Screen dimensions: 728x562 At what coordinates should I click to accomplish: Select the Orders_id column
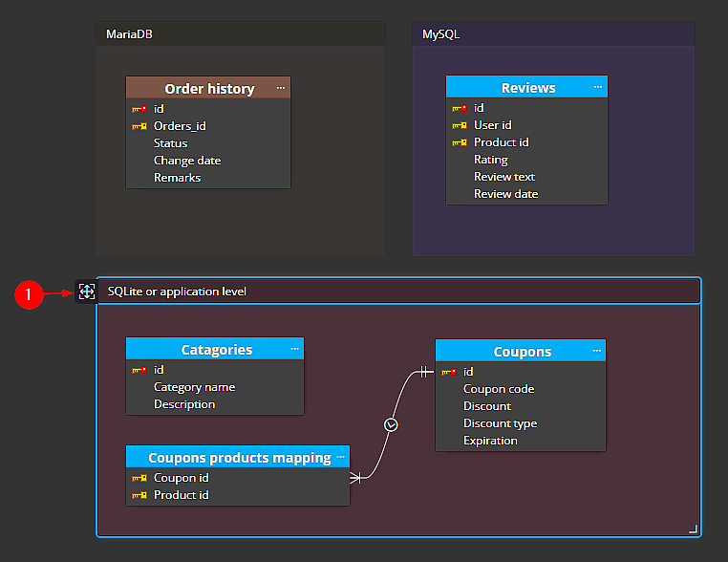[x=208, y=126]
